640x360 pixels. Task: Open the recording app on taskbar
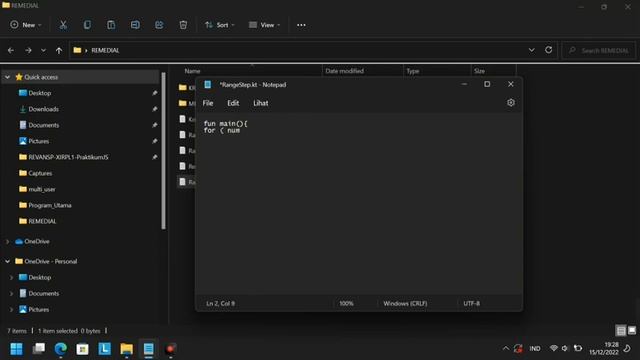(x=171, y=349)
